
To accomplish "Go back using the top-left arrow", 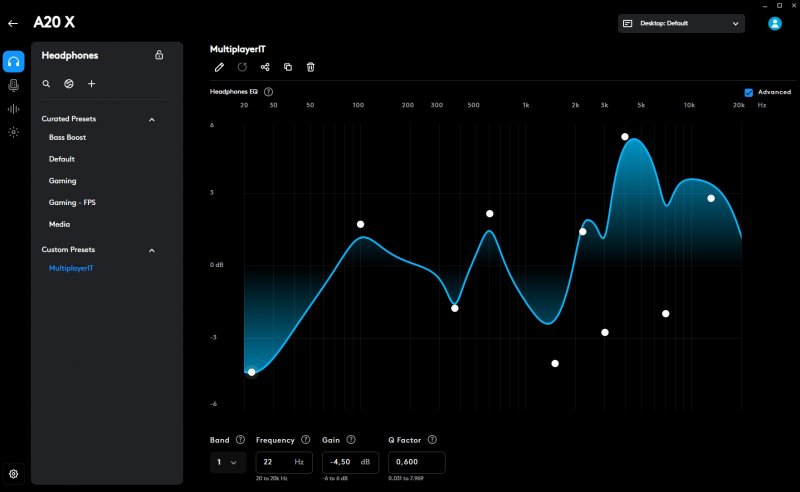I will point(13,23).
